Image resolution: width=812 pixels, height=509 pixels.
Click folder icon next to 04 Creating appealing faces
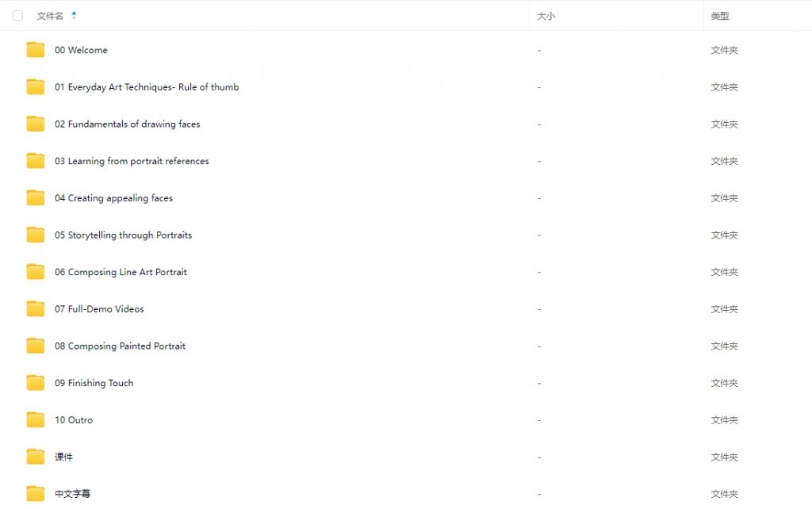(x=35, y=197)
